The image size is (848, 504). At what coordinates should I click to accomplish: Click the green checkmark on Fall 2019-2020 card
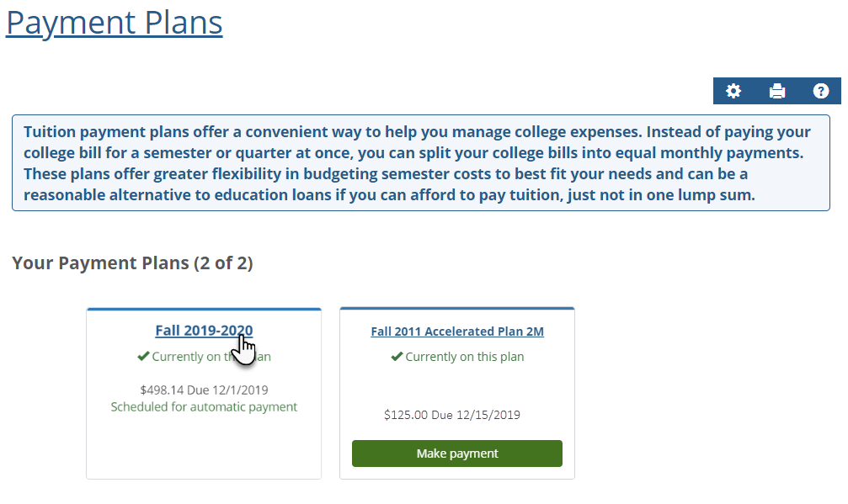(x=143, y=357)
